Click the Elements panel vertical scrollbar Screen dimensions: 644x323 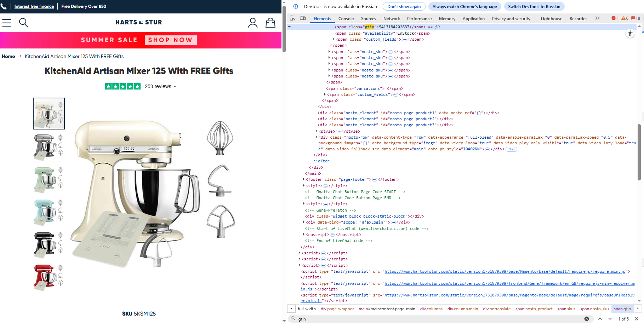click(x=639, y=152)
